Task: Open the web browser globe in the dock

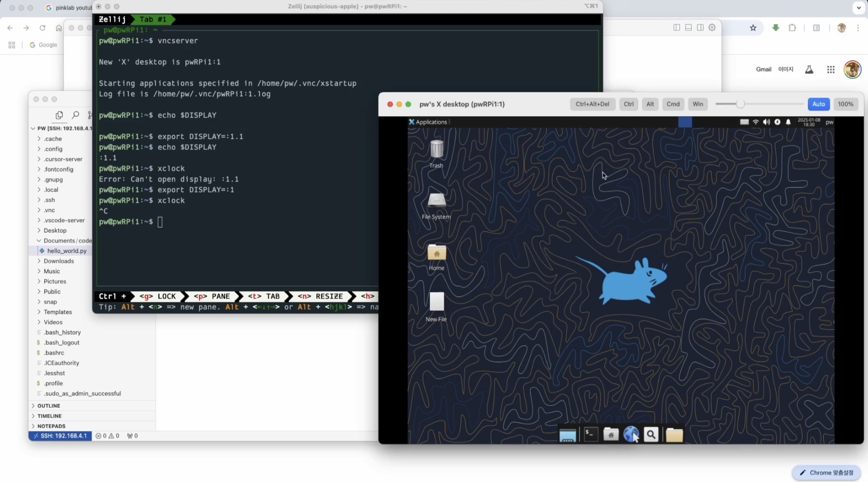Action: point(631,434)
